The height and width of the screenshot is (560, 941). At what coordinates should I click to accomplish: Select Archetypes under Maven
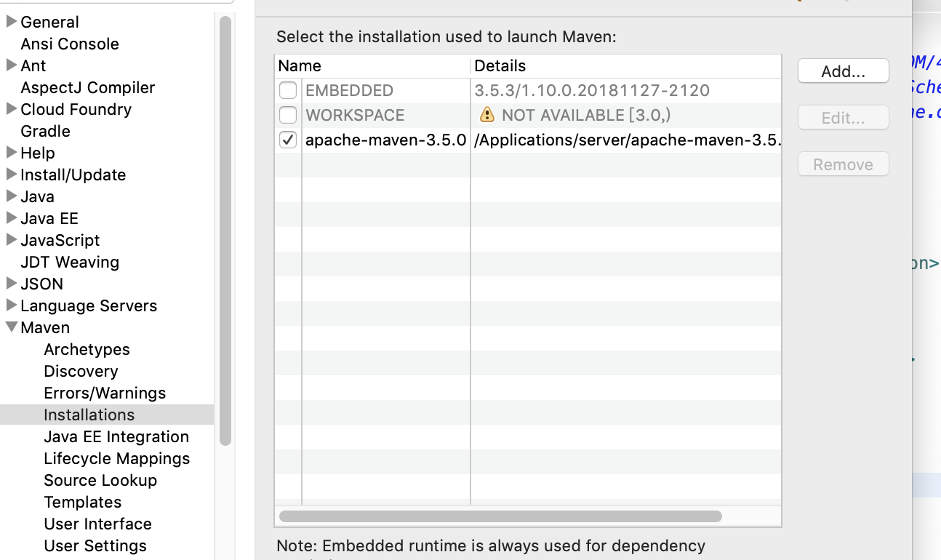coord(87,349)
